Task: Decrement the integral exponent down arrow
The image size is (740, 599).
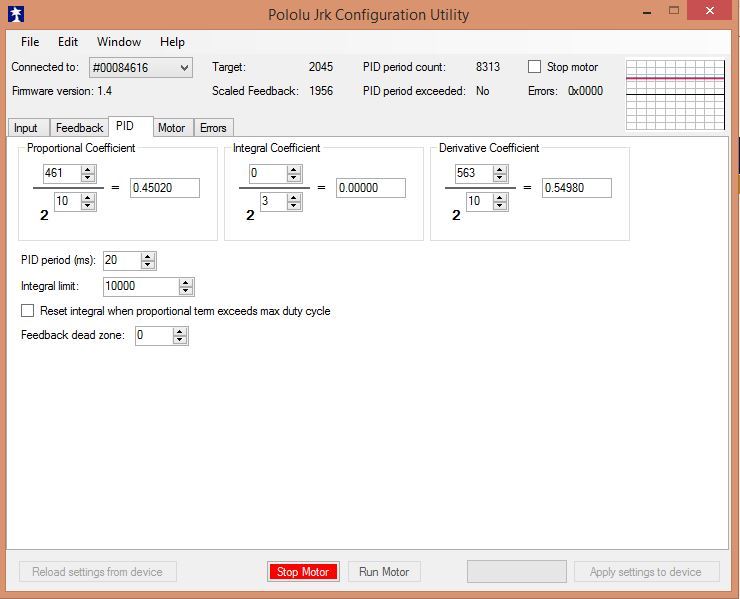Action: [x=294, y=206]
